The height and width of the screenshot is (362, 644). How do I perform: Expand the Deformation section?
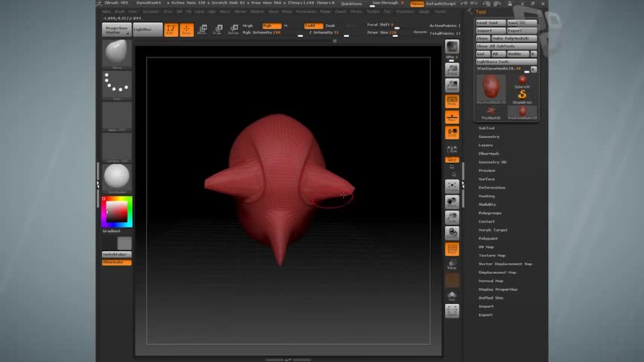click(492, 187)
